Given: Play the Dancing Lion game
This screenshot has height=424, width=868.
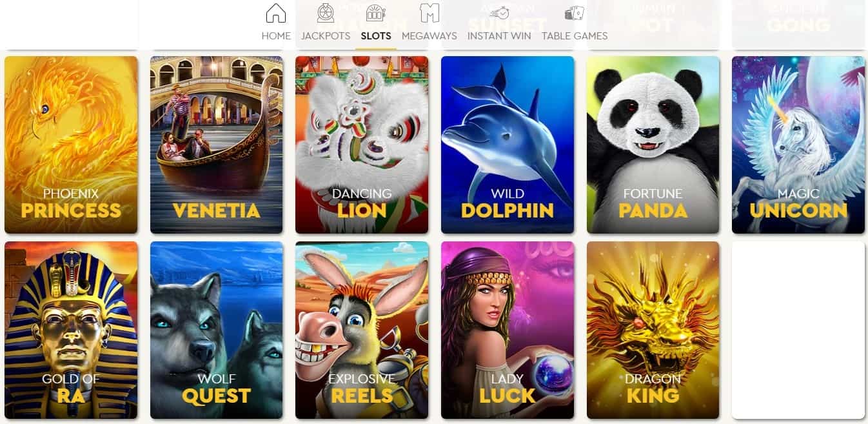Looking at the screenshot, I should point(362,145).
